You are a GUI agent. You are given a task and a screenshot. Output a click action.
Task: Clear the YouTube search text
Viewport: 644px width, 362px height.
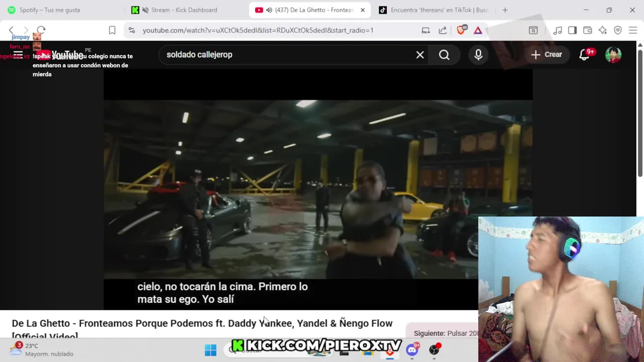point(420,54)
